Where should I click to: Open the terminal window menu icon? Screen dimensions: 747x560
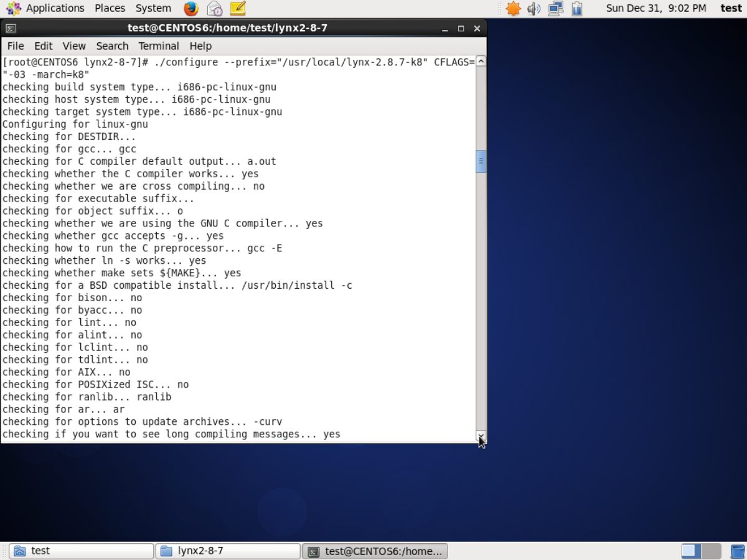(11, 29)
